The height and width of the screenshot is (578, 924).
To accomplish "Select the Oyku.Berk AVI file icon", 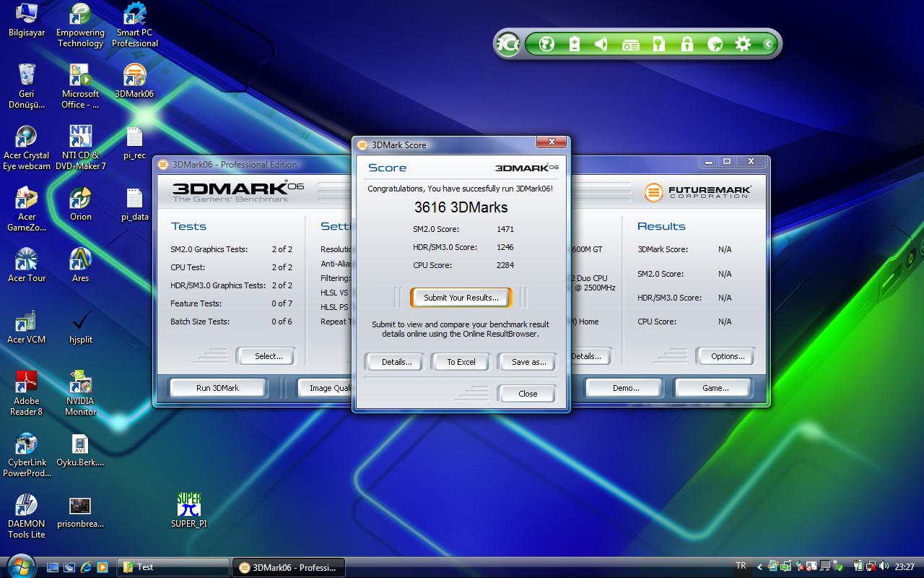I will [81, 449].
